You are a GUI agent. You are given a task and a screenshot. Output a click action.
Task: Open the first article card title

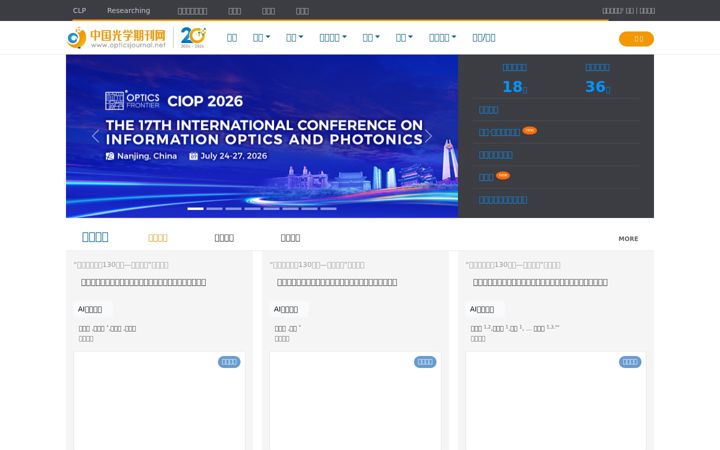(143, 282)
